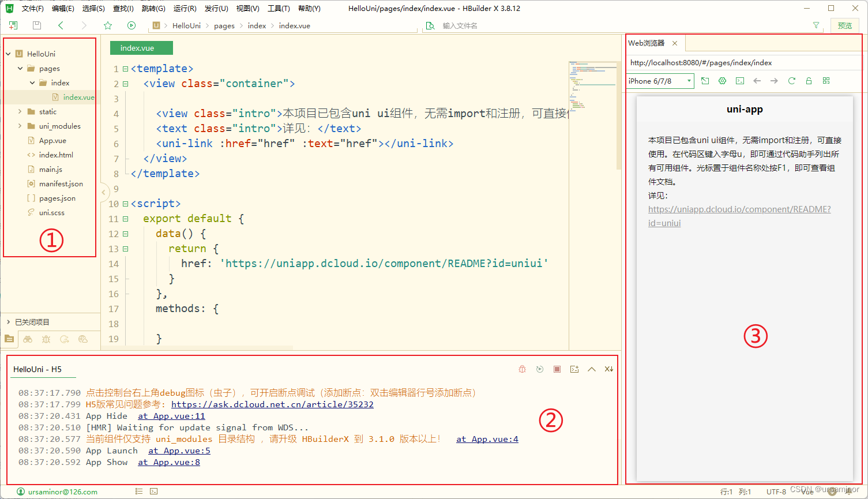
Task: Select index.vue in the project tree
Action: pyautogui.click(x=79, y=97)
